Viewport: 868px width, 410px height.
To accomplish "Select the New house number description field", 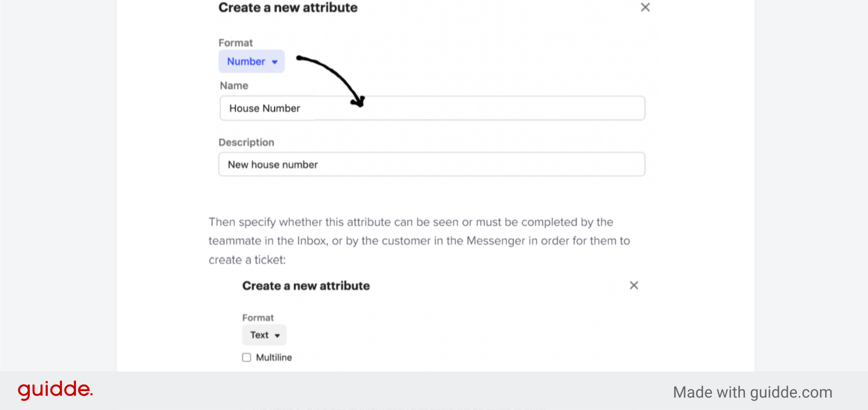I will pyautogui.click(x=431, y=164).
